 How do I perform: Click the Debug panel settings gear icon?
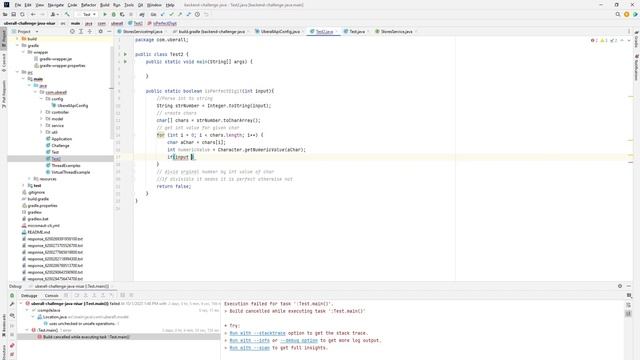620,286
